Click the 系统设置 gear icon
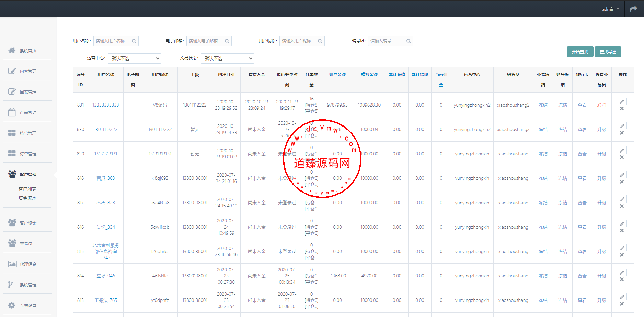Image resolution: width=644 pixels, height=317 pixels. click(12, 305)
